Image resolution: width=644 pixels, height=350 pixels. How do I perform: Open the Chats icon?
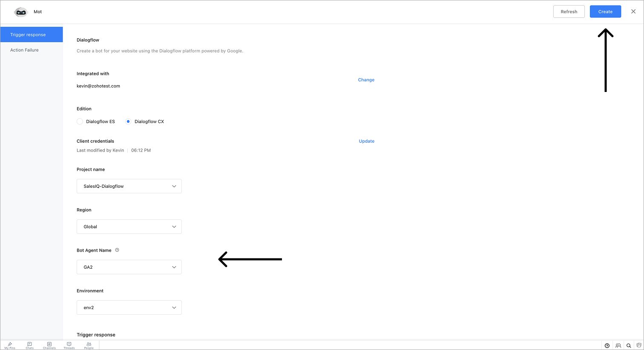[x=29, y=345]
